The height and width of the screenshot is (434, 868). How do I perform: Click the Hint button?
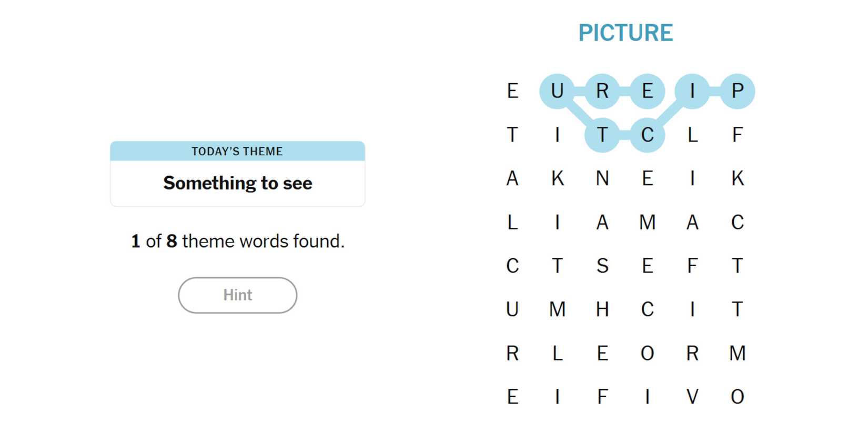click(x=237, y=295)
